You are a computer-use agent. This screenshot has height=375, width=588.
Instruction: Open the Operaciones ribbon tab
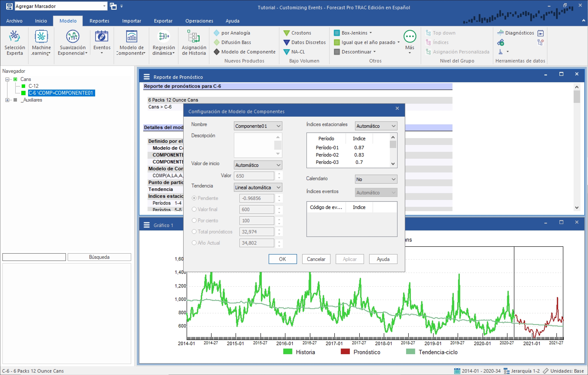click(x=199, y=21)
